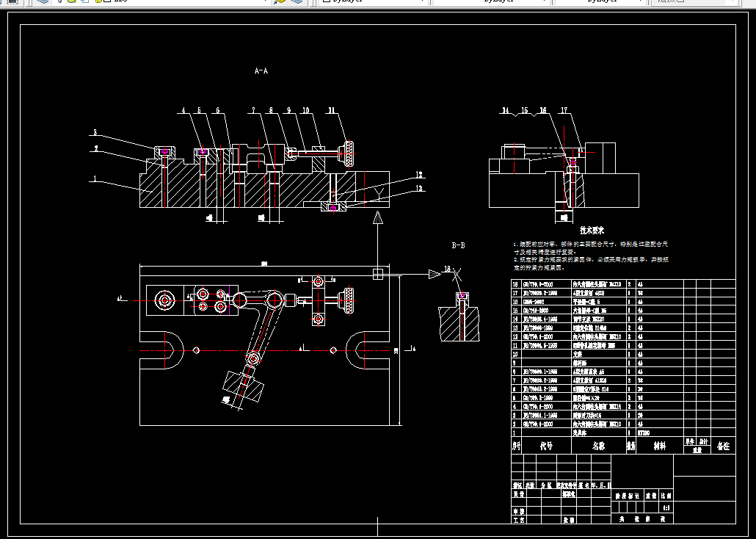This screenshot has width=756, height=539.
Task: Select the knurled knob in plan view
Action: tap(346, 296)
